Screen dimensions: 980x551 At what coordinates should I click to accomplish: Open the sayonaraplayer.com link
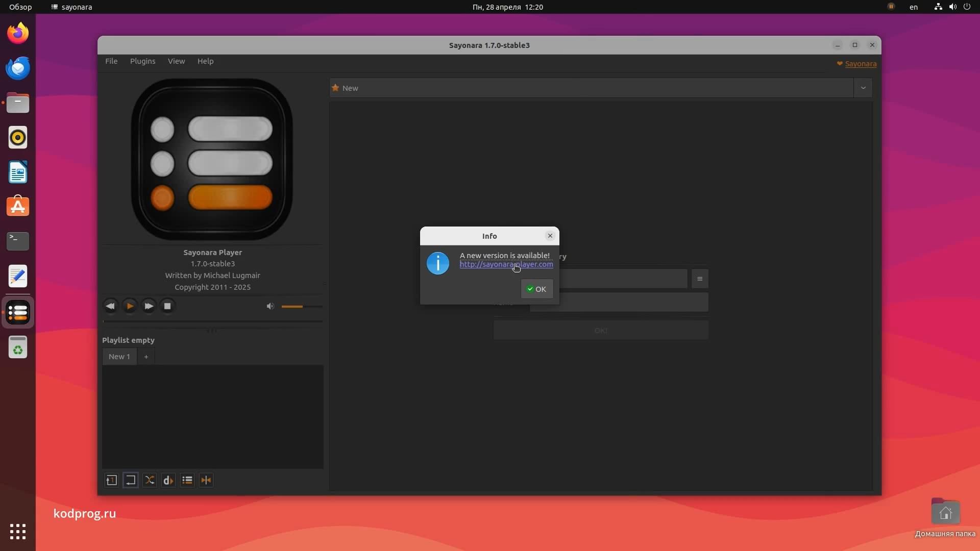pos(506,264)
